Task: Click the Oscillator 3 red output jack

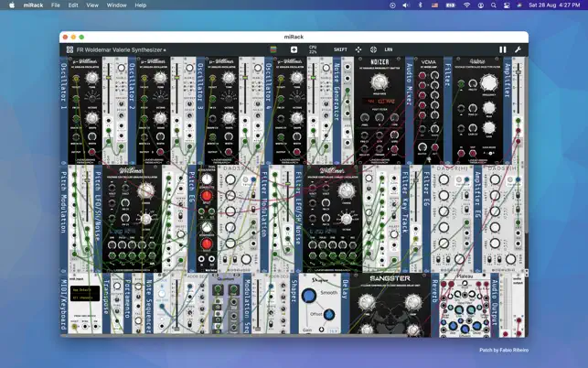Action: 229,152
